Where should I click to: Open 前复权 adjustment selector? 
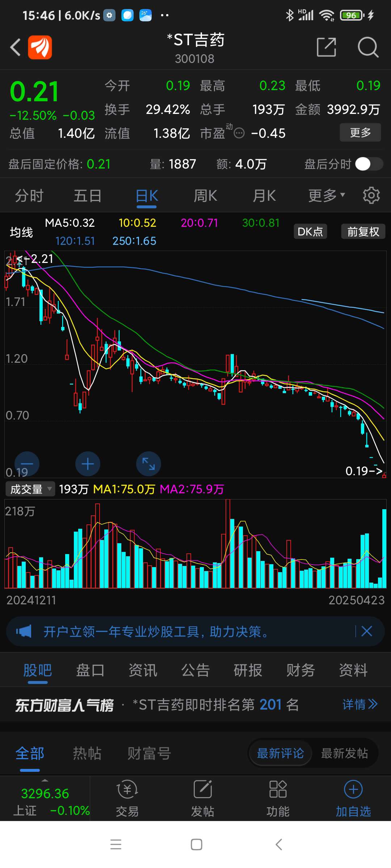point(363,231)
